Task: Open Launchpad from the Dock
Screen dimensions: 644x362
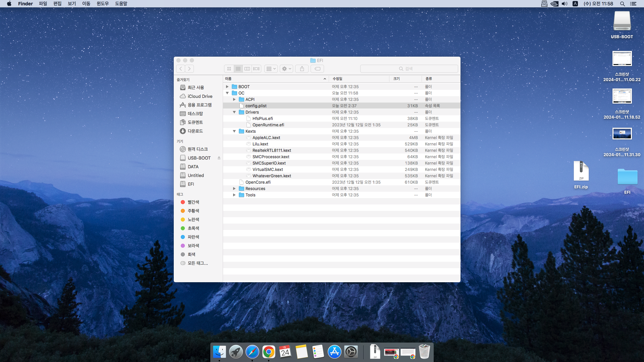Action: point(236,352)
